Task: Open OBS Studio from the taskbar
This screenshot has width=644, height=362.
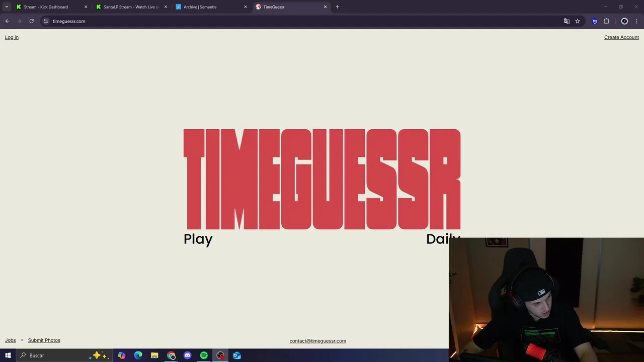Action: 220,355
